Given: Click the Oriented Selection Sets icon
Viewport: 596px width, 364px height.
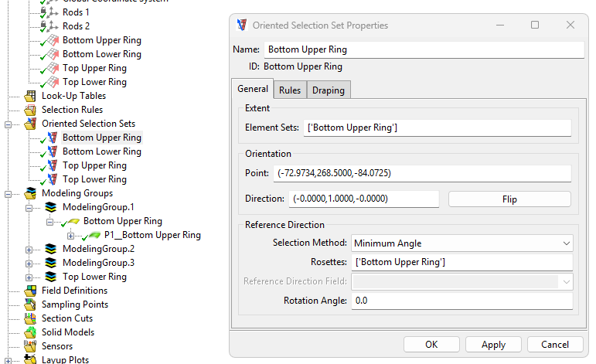Looking at the screenshot, I should point(31,124).
